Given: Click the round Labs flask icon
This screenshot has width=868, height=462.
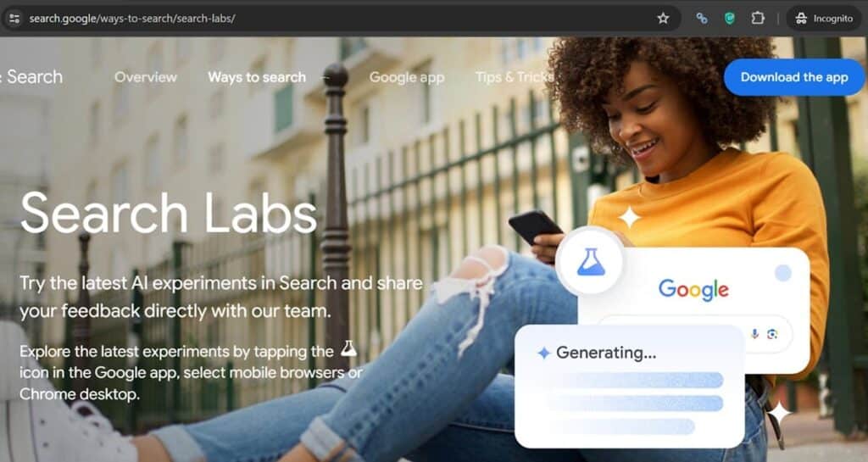Looking at the screenshot, I should (x=591, y=262).
